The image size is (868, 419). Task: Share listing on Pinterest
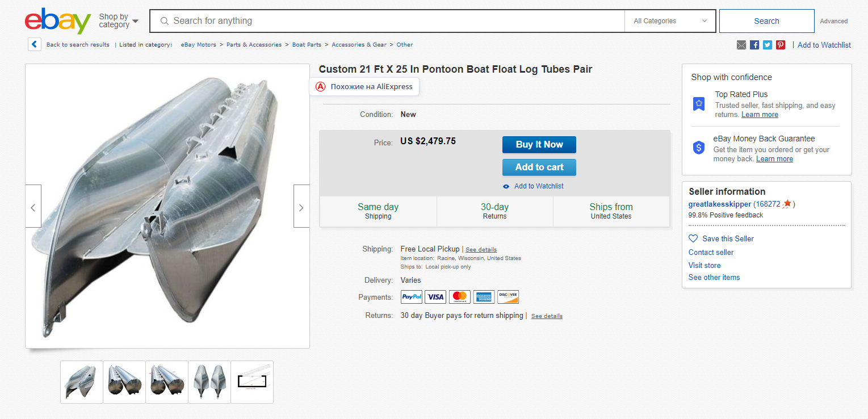coord(781,45)
